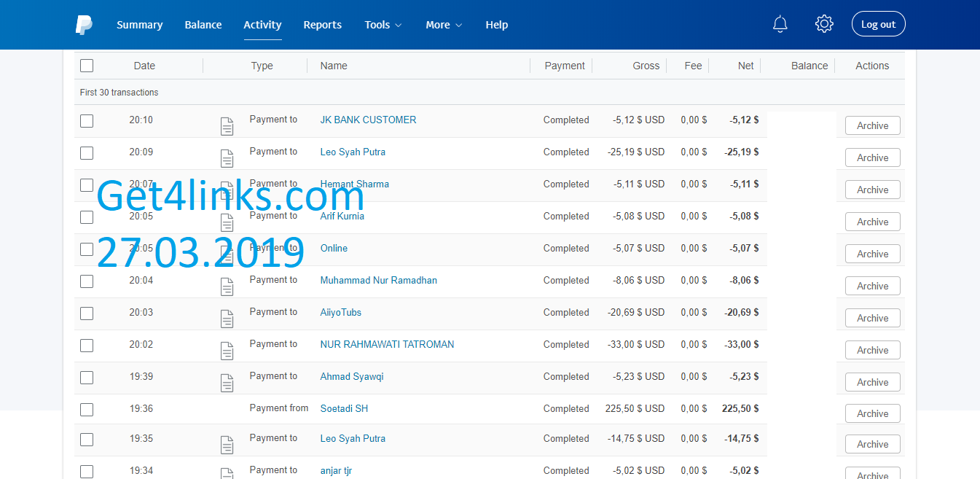Tick checkbox for JK BANK CUSTOMER row
980x479 pixels.
click(x=87, y=121)
